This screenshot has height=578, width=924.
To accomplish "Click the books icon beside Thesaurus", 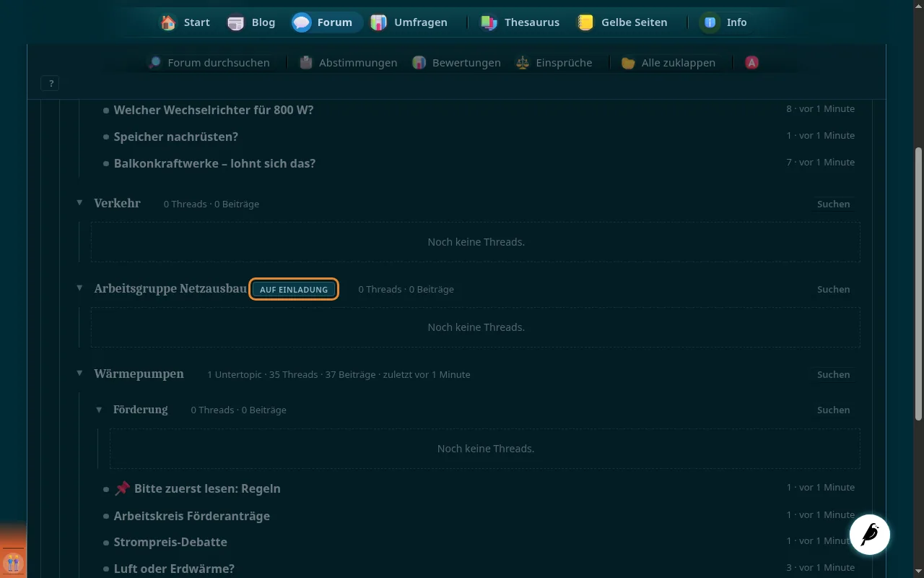I will pyautogui.click(x=489, y=22).
